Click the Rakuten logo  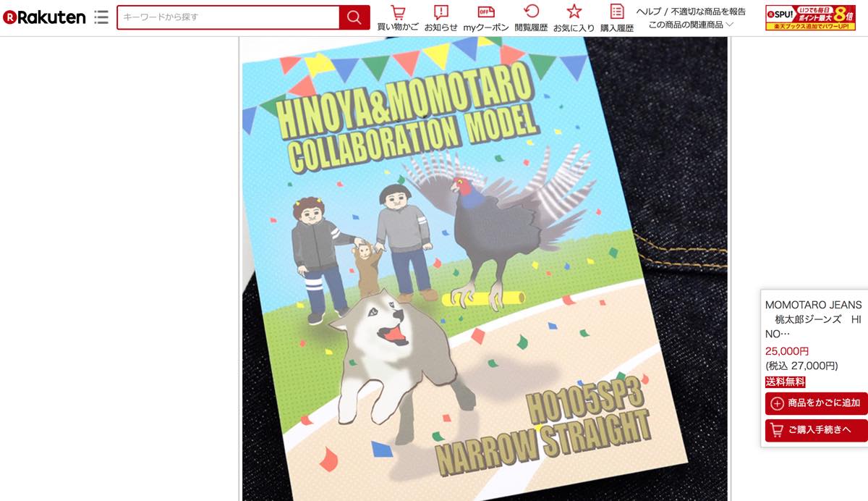click(44, 17)
